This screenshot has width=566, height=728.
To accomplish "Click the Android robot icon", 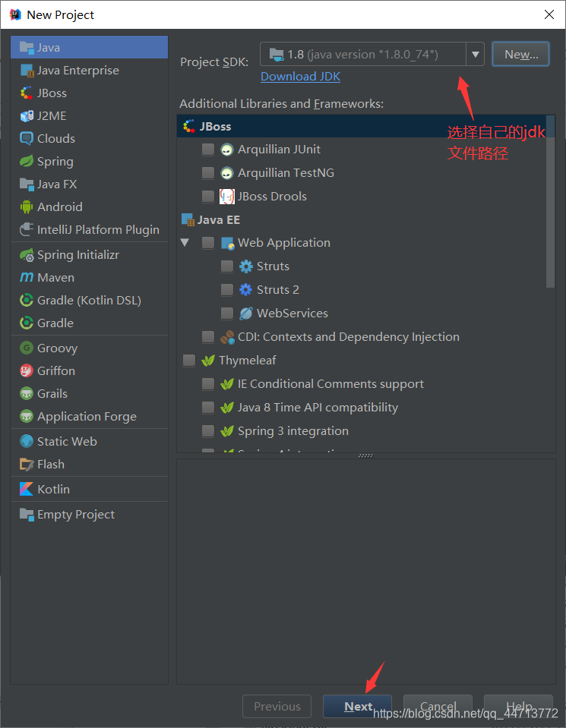I will pos(27,206).
